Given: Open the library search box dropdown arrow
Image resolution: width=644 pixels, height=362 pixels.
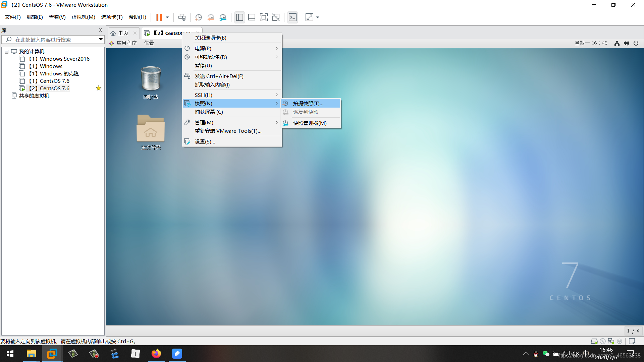Looking at the screenshot, I should (100, 40).
